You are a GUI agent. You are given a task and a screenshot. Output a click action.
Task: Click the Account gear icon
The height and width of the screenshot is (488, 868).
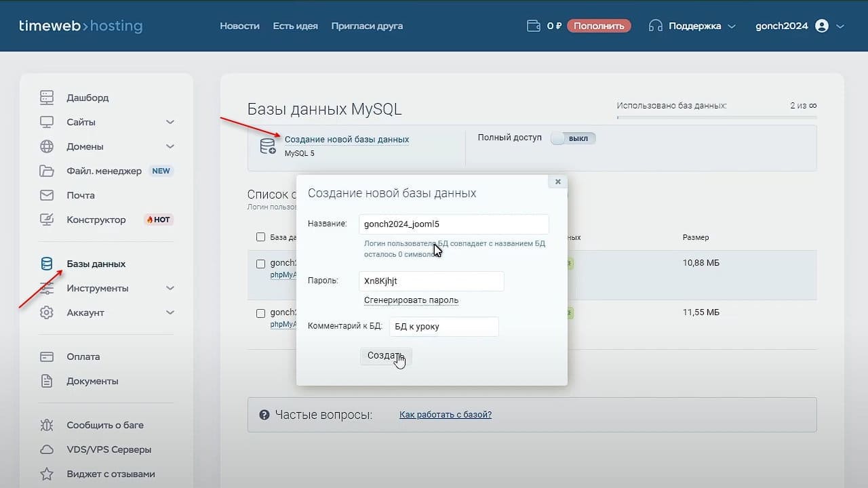click(x=47, y=312)
